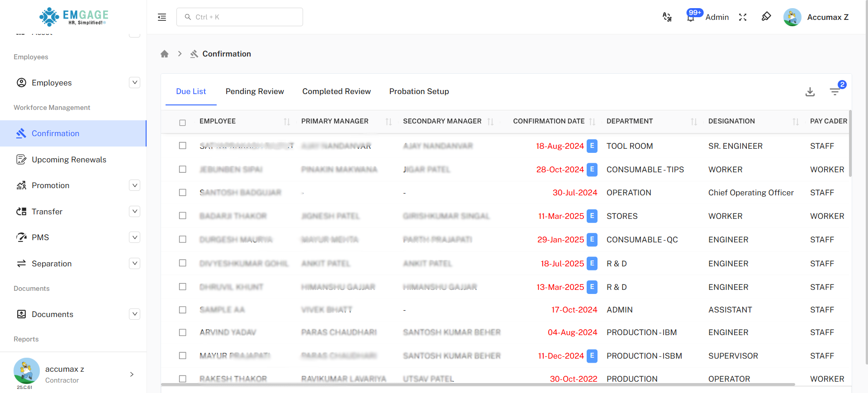Click the pin icon in header
The height and width of the screenshot is (393, 868).
[766, 17]
